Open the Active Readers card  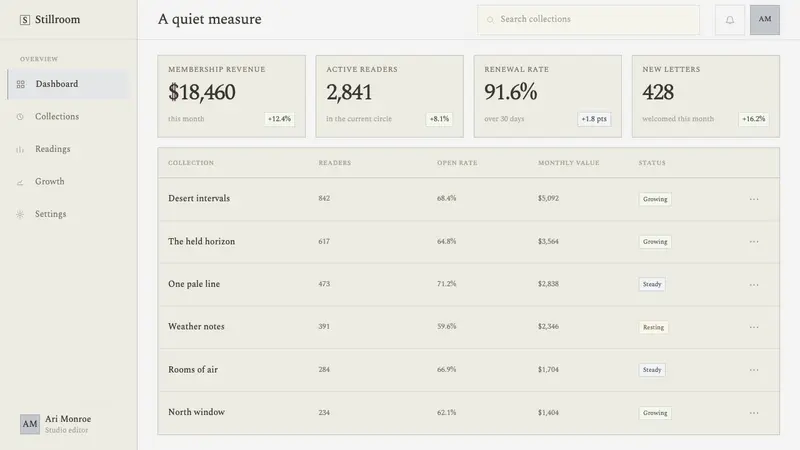(390, 96)
